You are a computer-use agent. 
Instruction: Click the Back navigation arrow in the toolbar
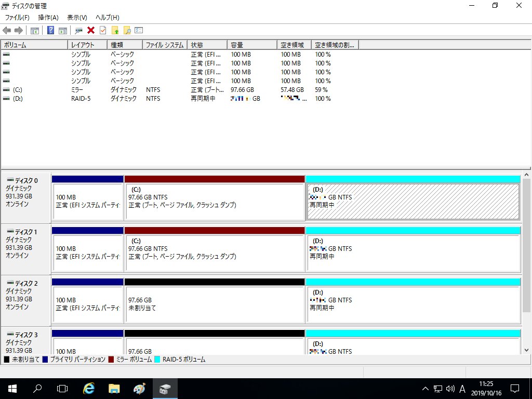[7, 30]
